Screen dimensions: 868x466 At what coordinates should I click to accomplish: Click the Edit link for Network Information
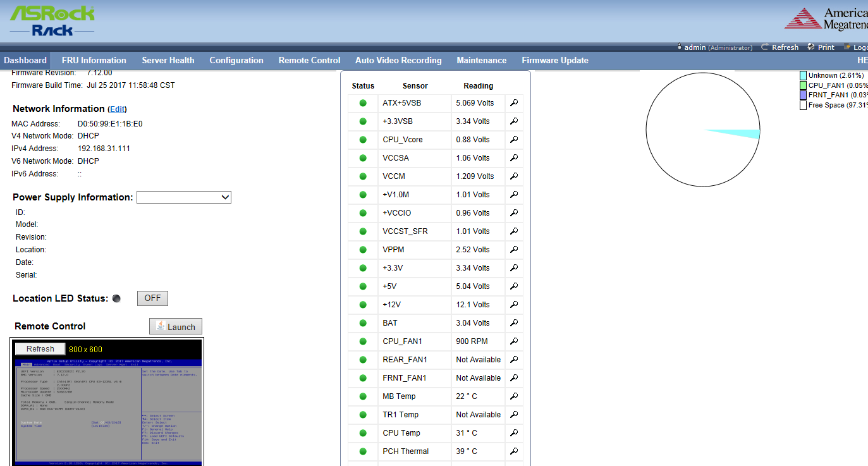point(117,109)
